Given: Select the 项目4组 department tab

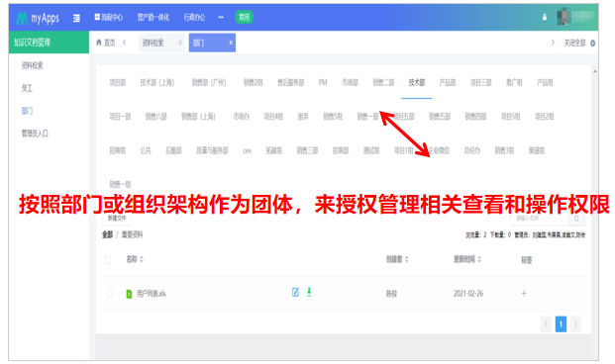Looking at the screenshot, I should tap(273, 117).
